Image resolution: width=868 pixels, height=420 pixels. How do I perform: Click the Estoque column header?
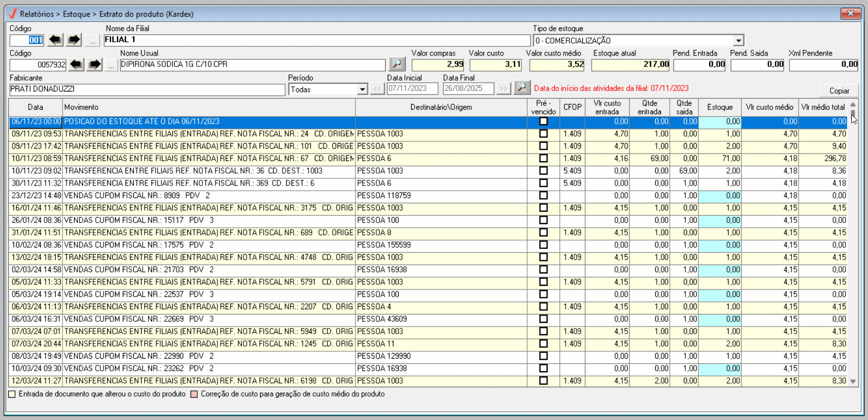coord(719,107)
